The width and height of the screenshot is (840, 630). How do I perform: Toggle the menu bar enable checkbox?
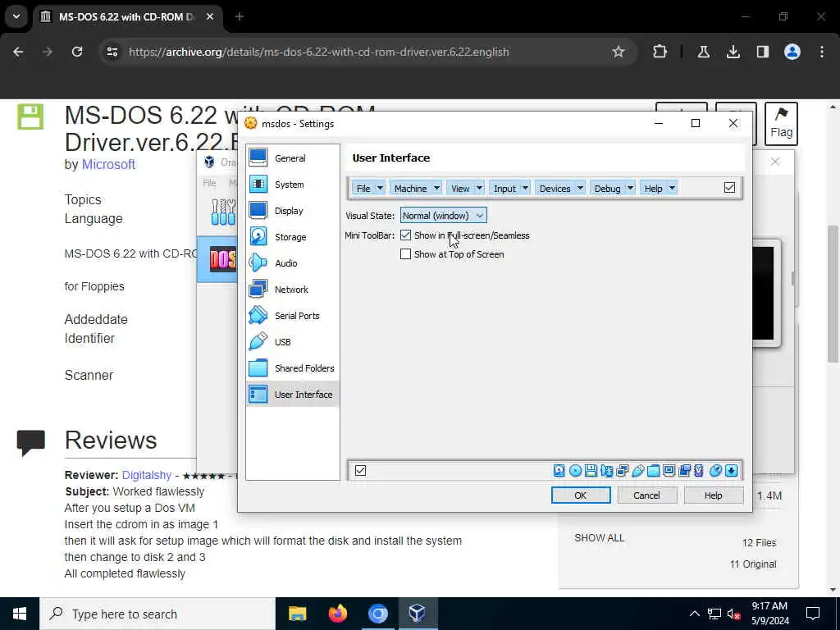(729, 188)
